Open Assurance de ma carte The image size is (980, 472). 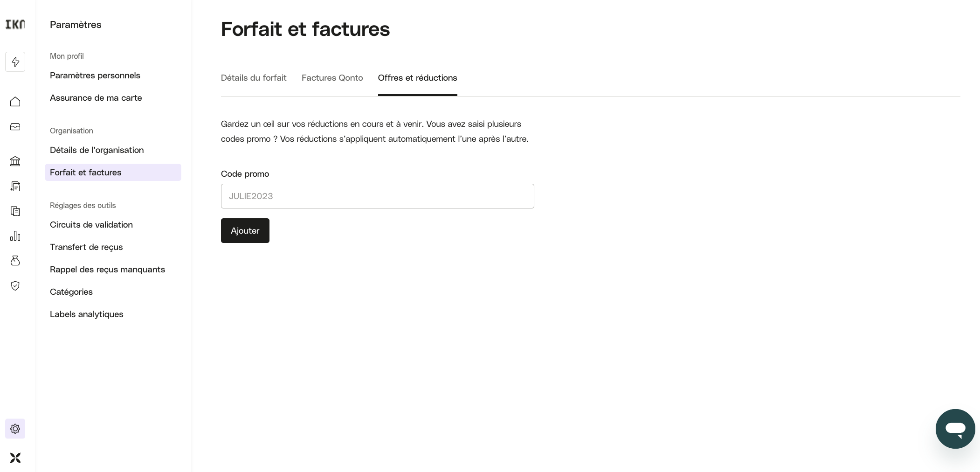(96, 98)
